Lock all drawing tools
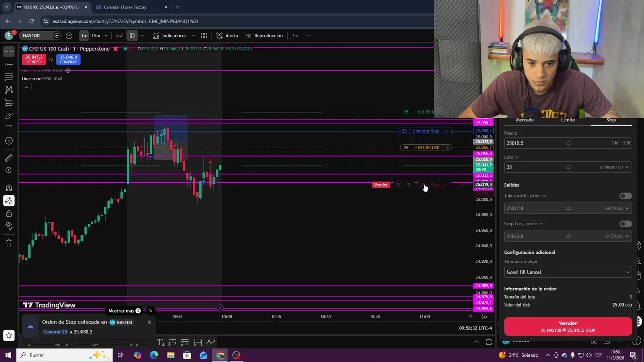 (9, 214)
